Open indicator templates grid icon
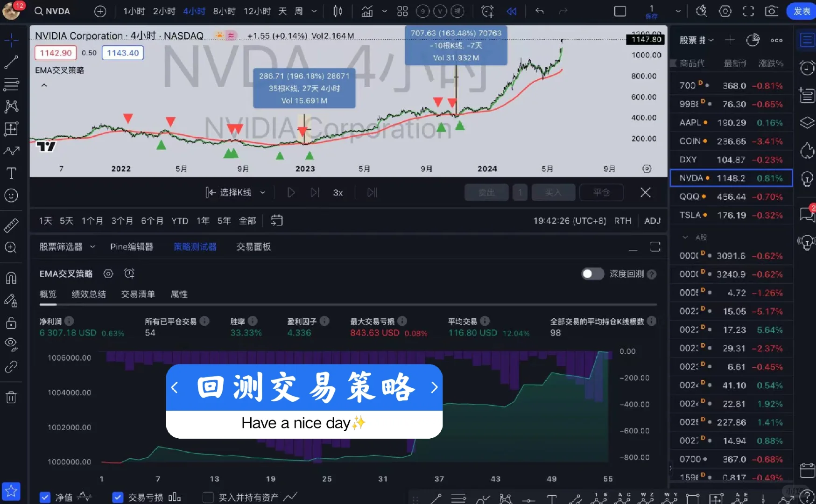The width and height of the screenshot is (816, 504). (x=402, y=11)
